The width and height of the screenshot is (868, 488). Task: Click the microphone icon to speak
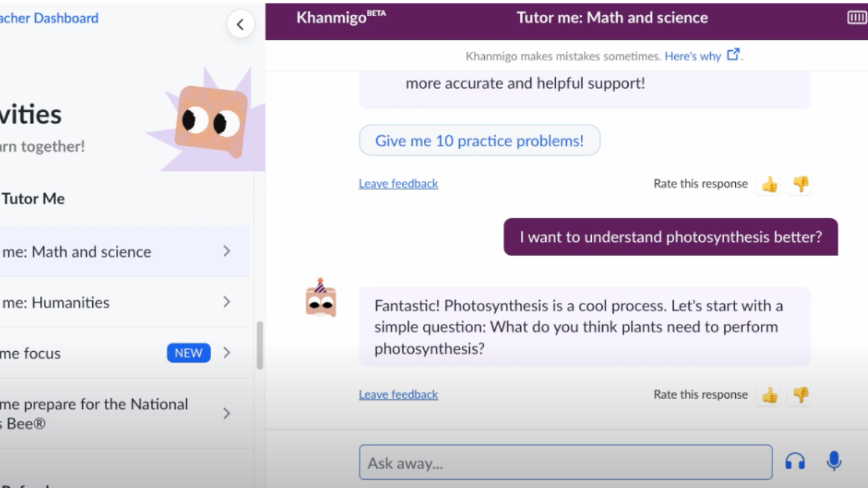click(833, 462)
